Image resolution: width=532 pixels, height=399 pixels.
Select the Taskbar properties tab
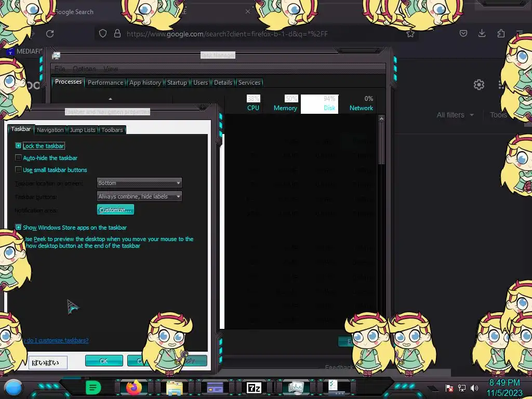click(x=21, y=129)
